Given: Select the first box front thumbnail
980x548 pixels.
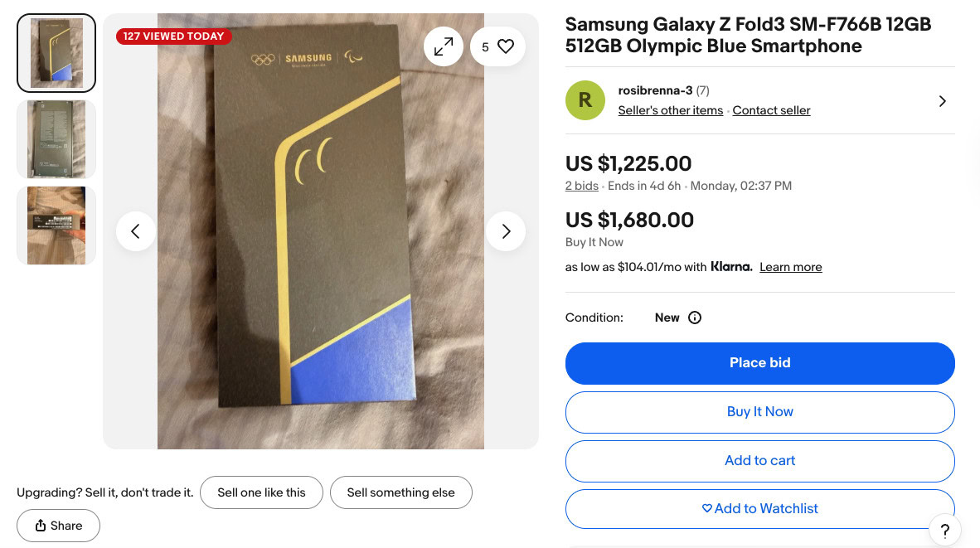Looking at the screenshot, I should 56,53.
